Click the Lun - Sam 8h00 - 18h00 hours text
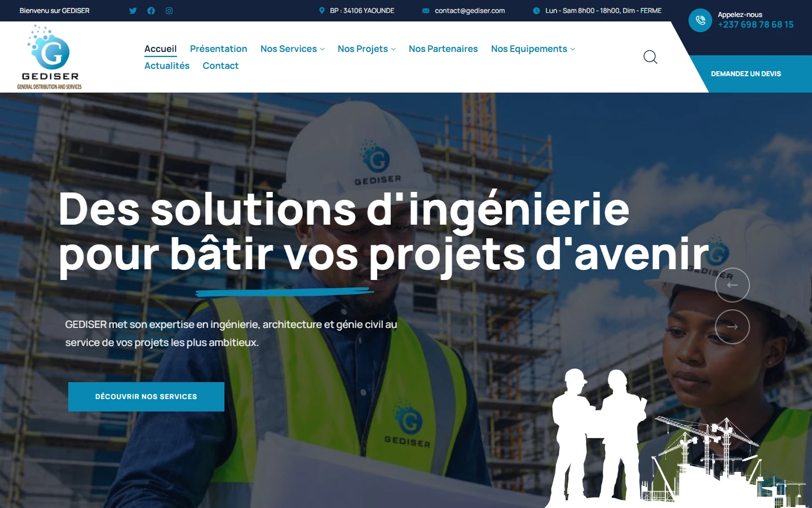 [603, 11]
